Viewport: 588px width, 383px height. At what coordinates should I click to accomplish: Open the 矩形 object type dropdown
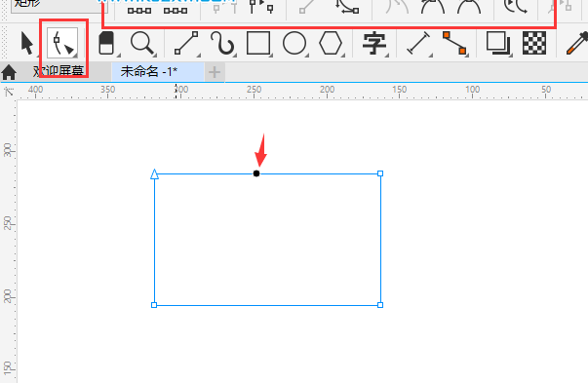coord(59,6)
